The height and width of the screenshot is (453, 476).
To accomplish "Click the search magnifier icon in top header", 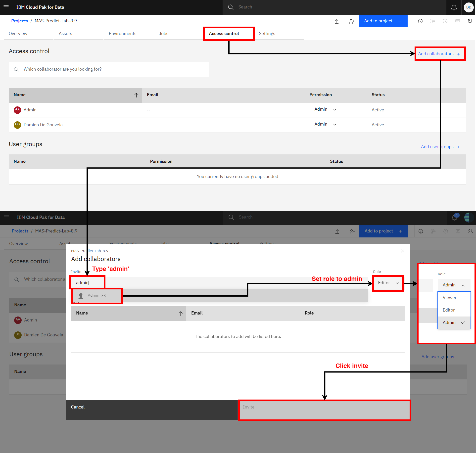I will coord(231,7).
